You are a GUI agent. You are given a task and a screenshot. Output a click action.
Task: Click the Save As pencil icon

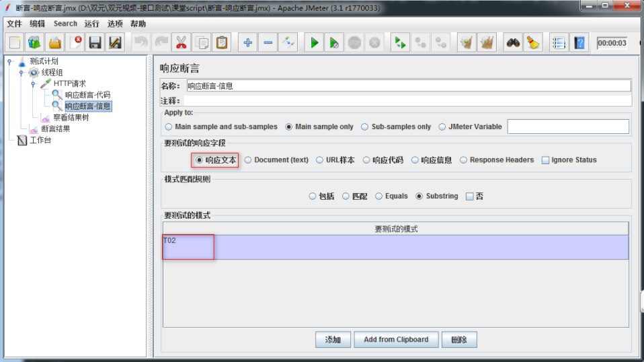115,43
